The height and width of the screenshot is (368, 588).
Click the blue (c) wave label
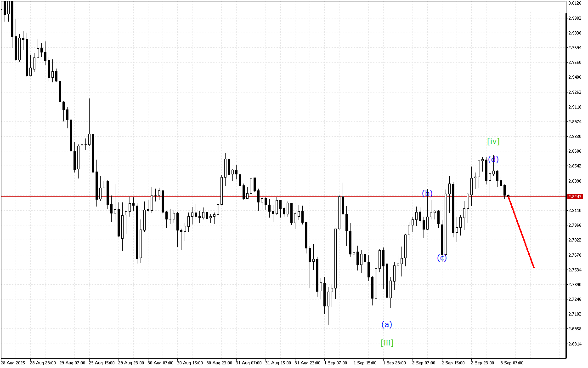442,258
